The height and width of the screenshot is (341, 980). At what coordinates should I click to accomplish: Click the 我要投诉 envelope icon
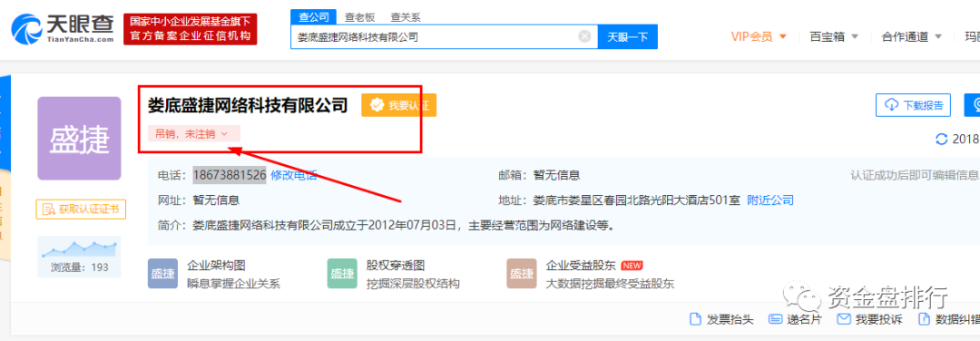[x=844, y=319]
